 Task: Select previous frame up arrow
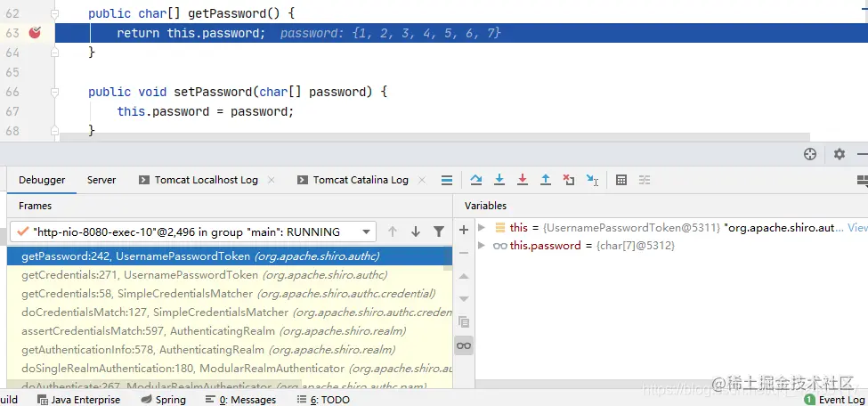(x=393, y=231)
